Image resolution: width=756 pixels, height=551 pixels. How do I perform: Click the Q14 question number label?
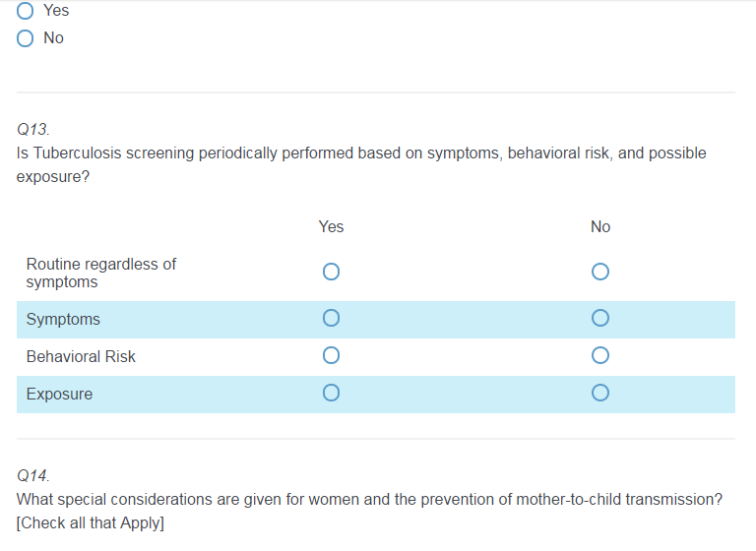point(33,475)
